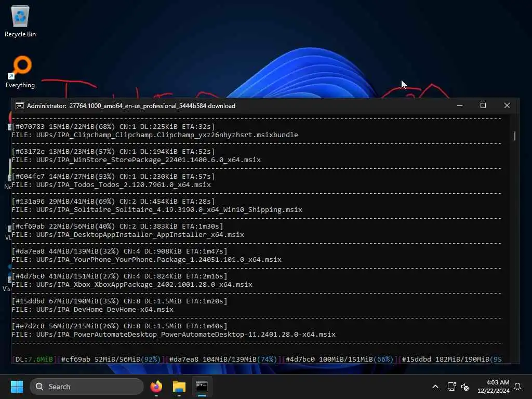Click the #e7d2c8 progress status line
Screen dimensions: 532x399
[x=119, y=326]
